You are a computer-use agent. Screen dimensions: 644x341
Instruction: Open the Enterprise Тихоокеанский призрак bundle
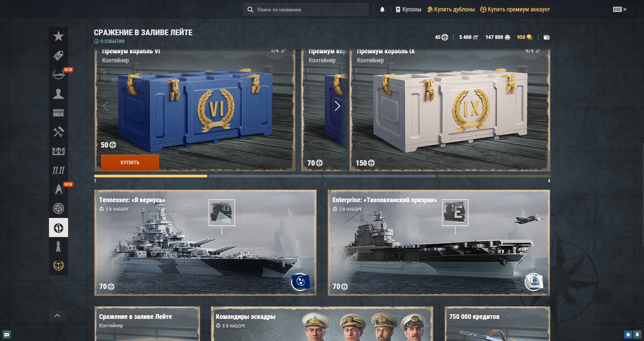(439, 243)
